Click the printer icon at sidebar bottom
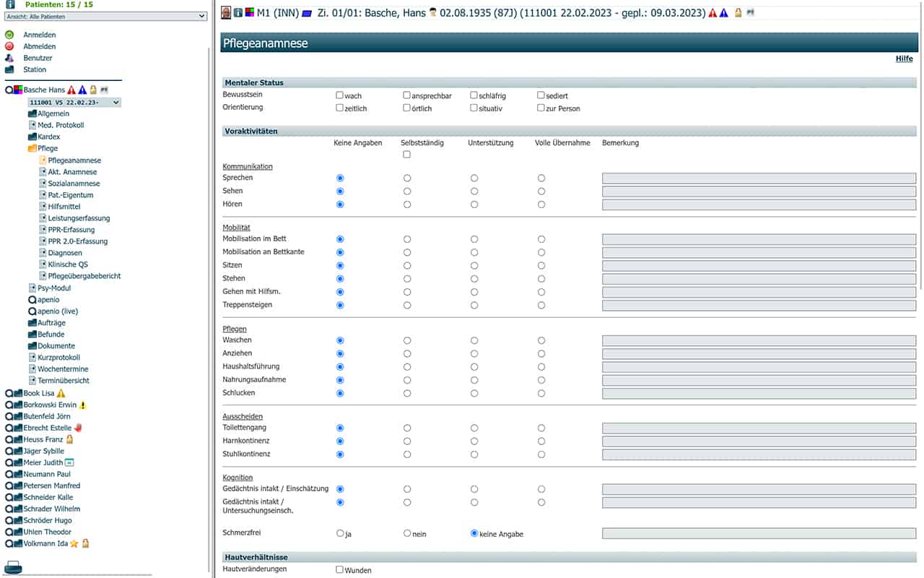Image resolution: width=924 pixels, height=578 pixels. (14, 566)
